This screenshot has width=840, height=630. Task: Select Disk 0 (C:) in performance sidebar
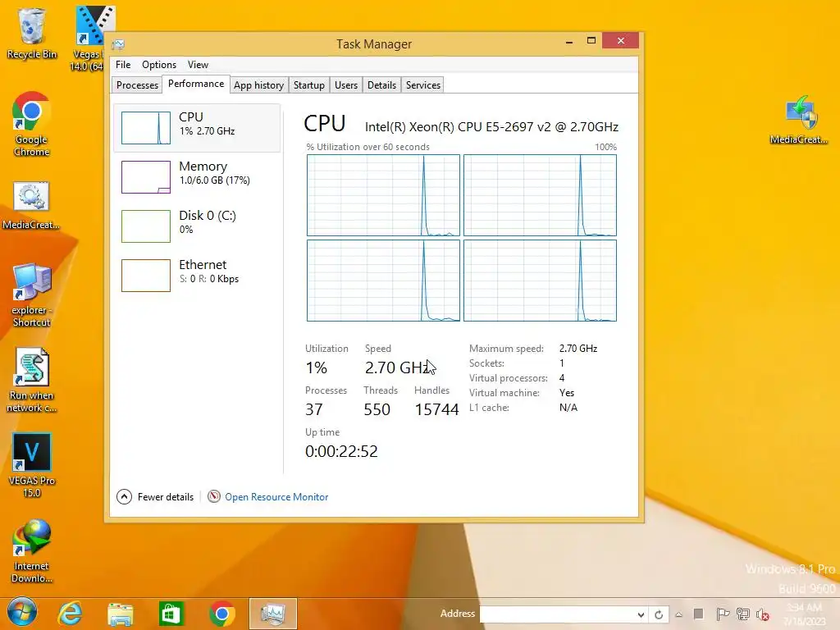197,226
